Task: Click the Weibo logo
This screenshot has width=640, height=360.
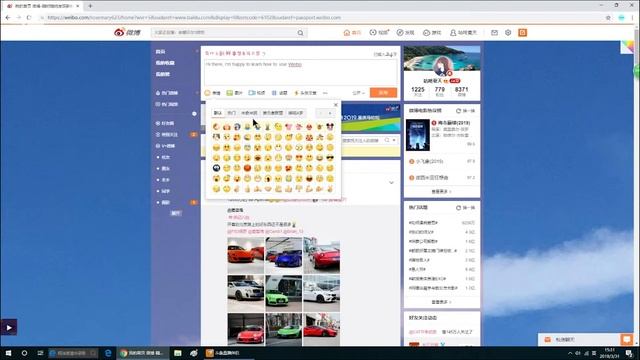Action: tap(127, 32)
